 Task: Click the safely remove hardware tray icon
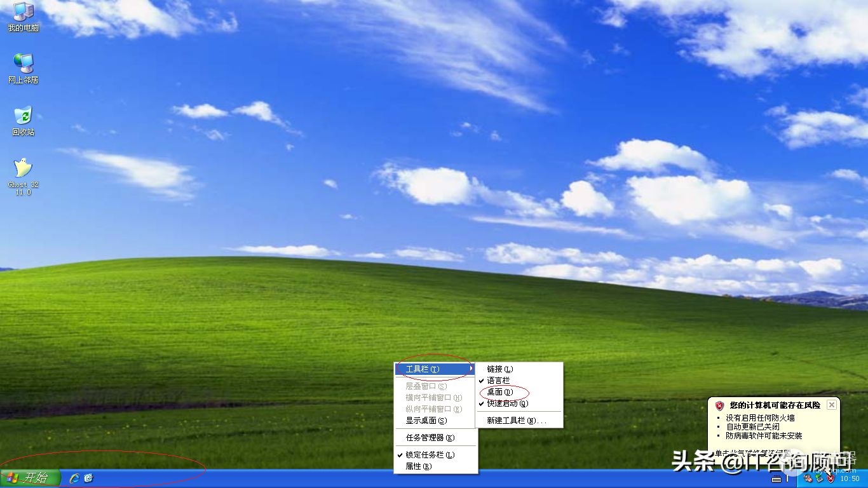(x=819, y=478)
